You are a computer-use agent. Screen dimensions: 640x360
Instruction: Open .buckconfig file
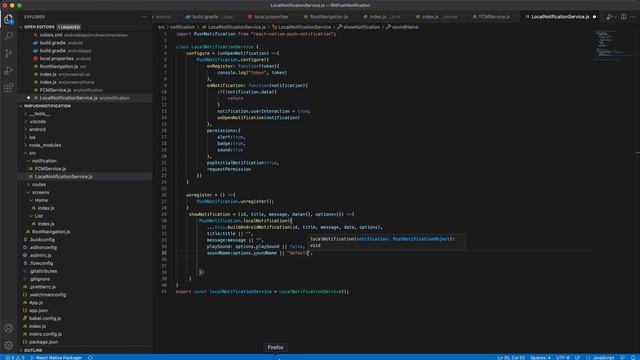42,240
